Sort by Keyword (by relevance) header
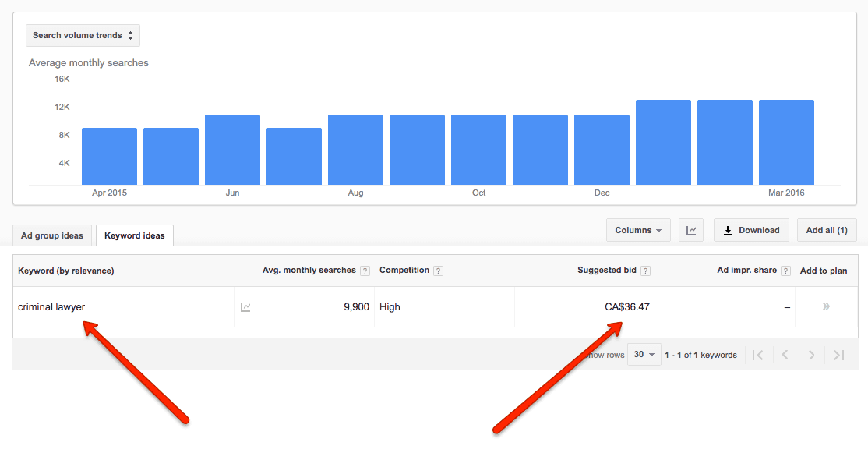Screen dimensions: 868x460 point(66,271)
